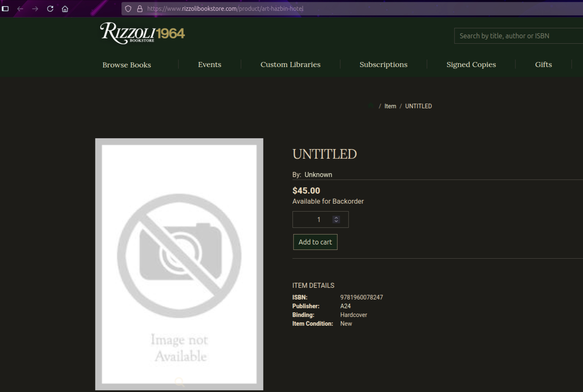Click the padlock site security icon

coord(140,9)
